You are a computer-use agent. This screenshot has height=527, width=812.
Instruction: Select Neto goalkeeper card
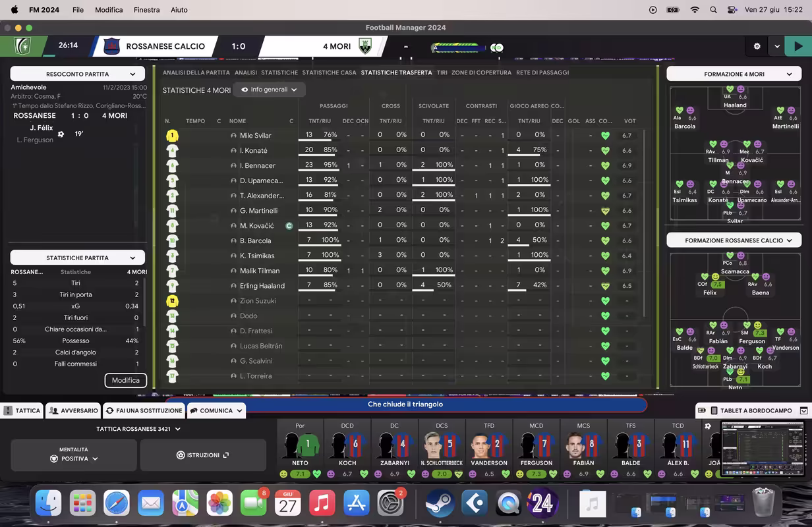coord(300,449)
